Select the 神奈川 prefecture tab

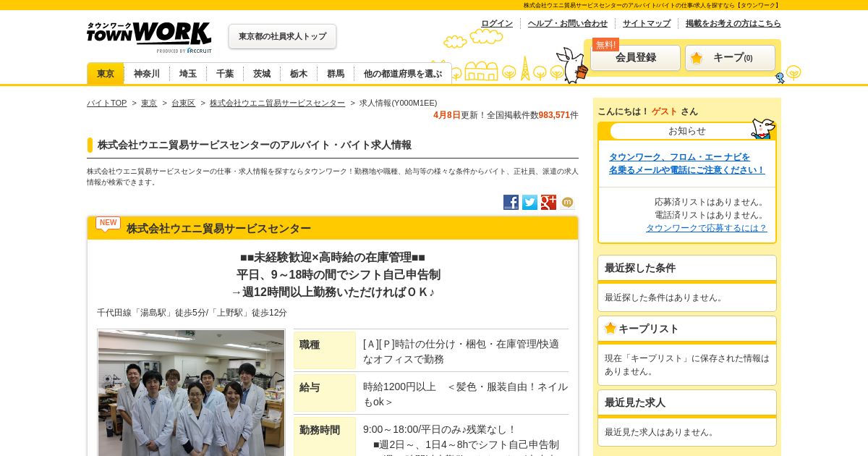click(147, 74)
